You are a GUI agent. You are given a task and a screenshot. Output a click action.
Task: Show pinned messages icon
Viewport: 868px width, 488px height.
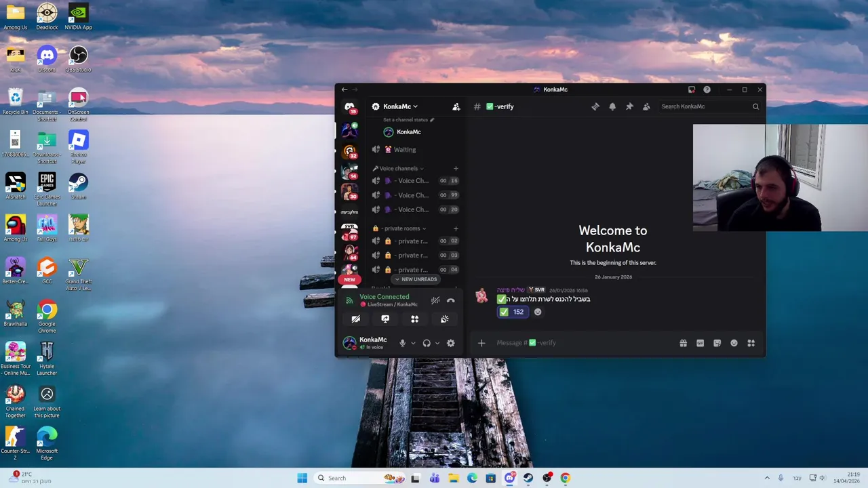(629, 106)
